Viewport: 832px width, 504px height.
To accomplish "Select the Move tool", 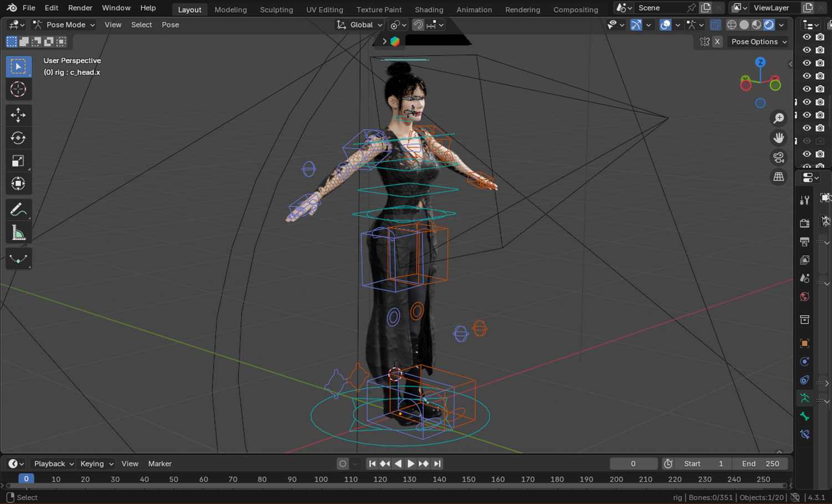I will pos(18,115).
